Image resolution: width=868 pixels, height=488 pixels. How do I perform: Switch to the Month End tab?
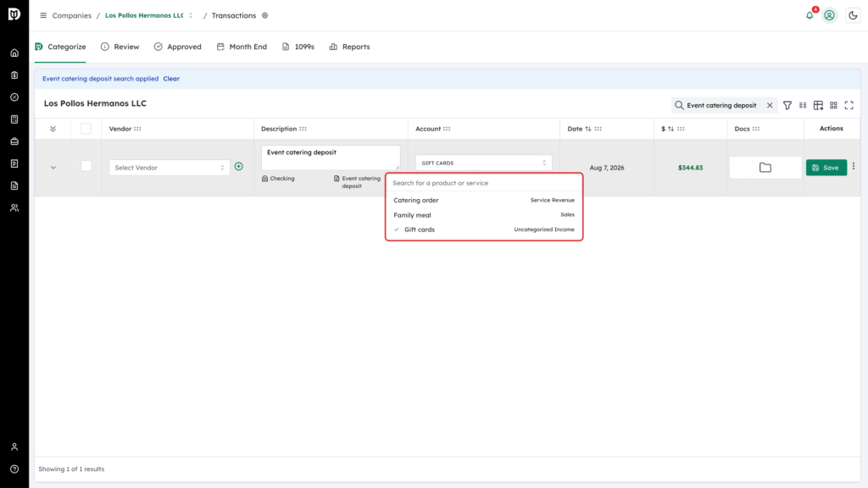tap(242, 47)
